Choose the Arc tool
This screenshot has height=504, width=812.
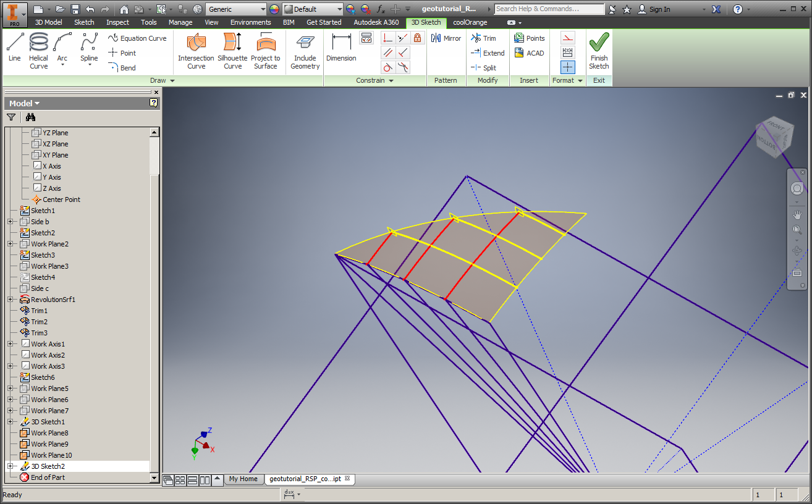tap(62, 49)
